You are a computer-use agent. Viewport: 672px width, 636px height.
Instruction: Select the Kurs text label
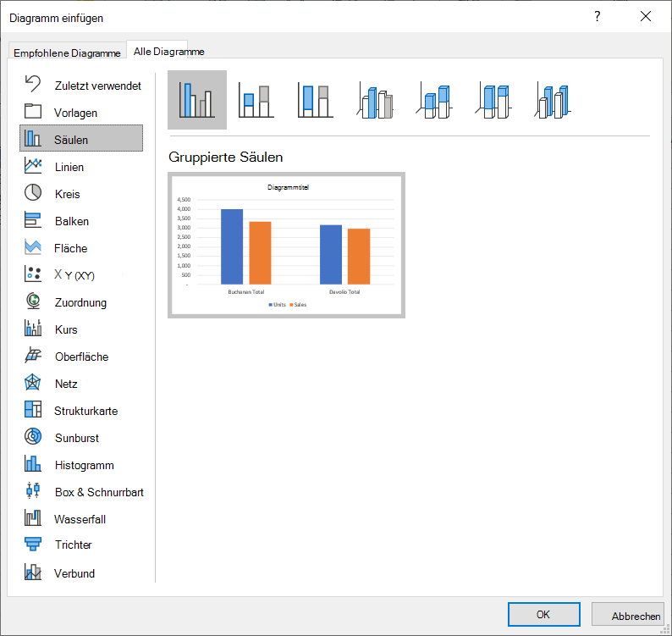(66, 329)
